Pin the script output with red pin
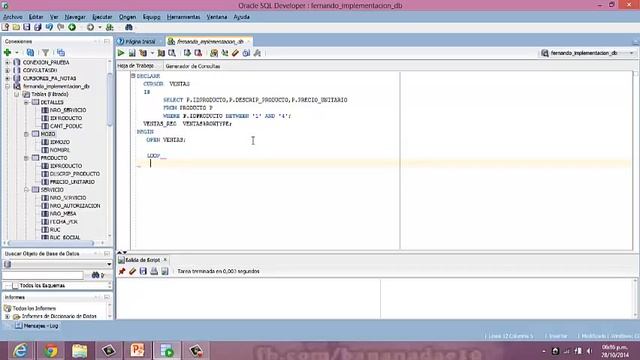640x360 pixels. (x=122, y=271)
